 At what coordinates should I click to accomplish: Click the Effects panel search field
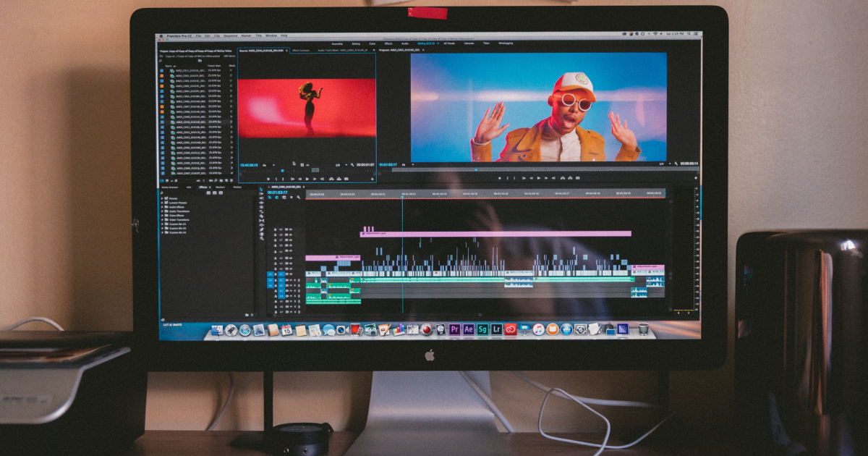coord(182,193)
